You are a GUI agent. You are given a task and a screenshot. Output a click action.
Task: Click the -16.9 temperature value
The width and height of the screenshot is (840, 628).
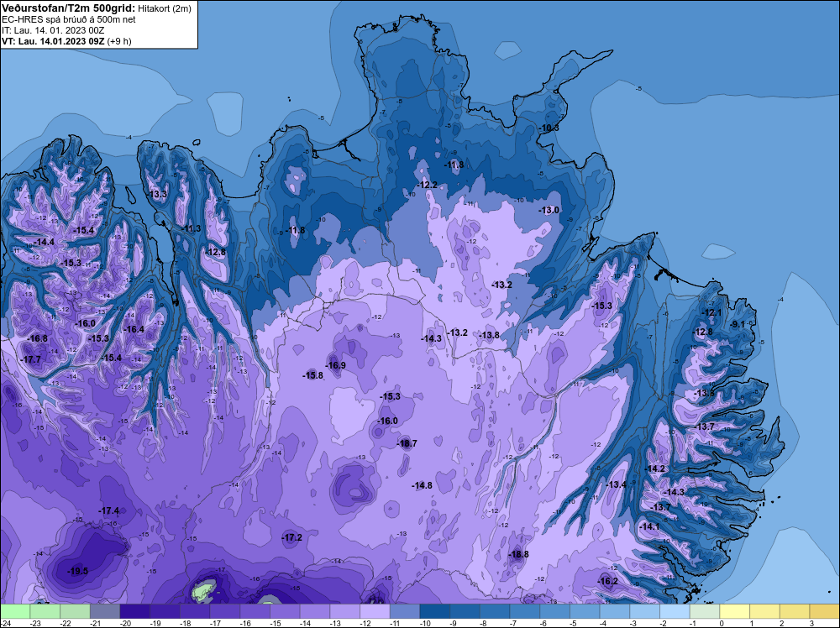[x=335, y=366]
